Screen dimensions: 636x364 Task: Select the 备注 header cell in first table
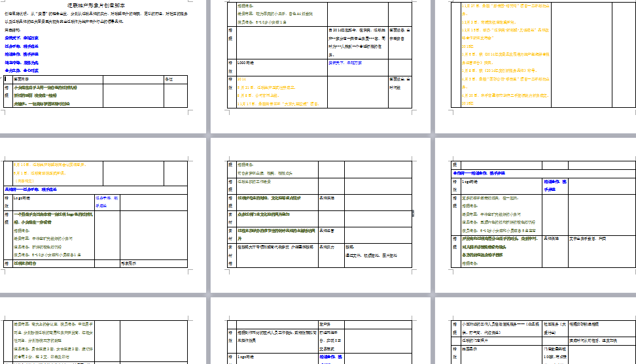click(x=168, y=78)
